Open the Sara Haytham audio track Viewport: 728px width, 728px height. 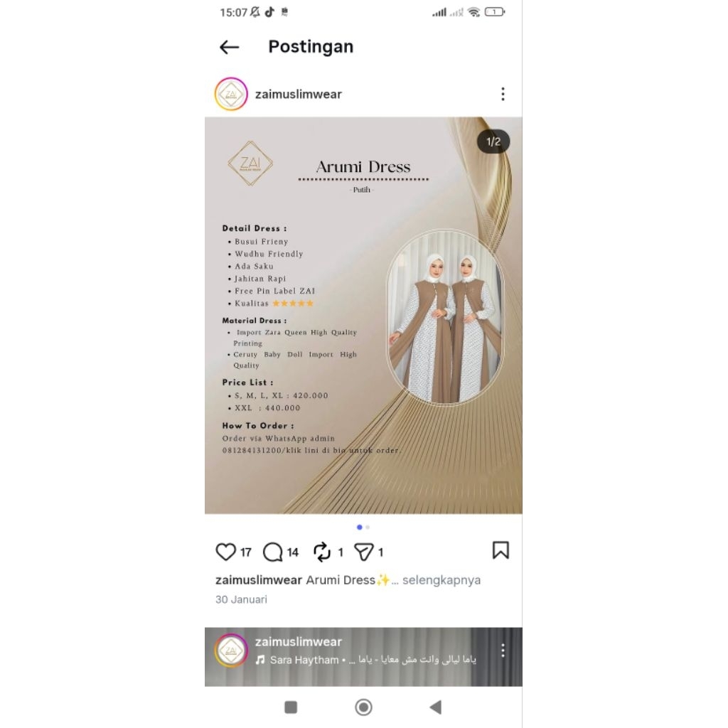(x=366, y=660)
